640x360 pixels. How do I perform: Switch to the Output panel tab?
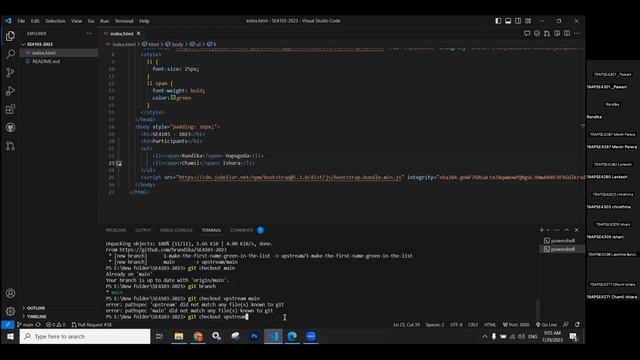click(x=143, y=230)
